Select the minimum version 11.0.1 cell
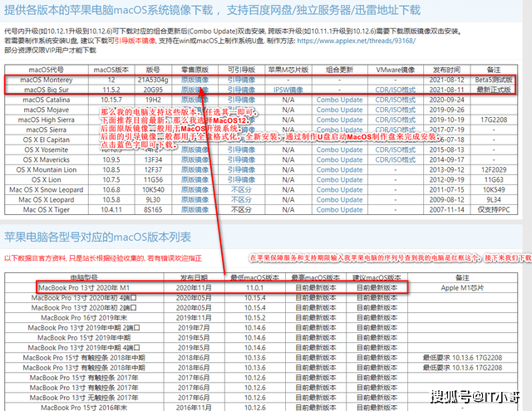Screen dimensions: 532x411 [x=255, y=288]
